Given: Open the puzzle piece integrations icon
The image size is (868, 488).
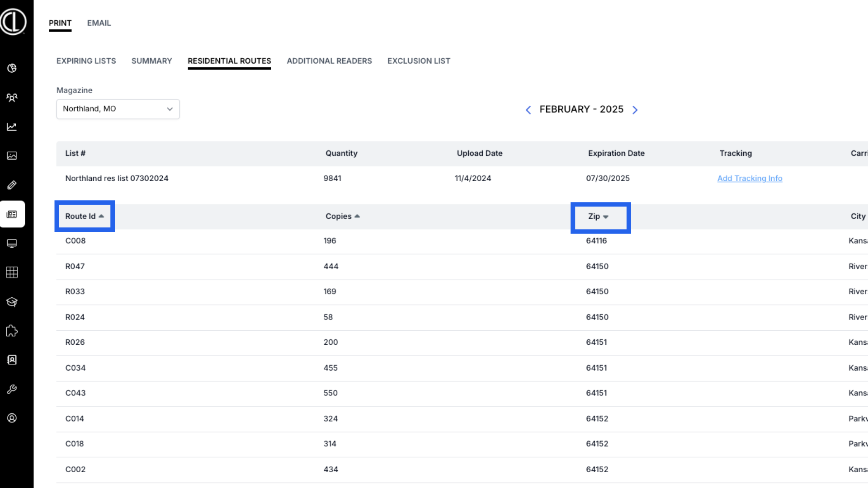Looking at the screenshot, I should coord(12,331).
